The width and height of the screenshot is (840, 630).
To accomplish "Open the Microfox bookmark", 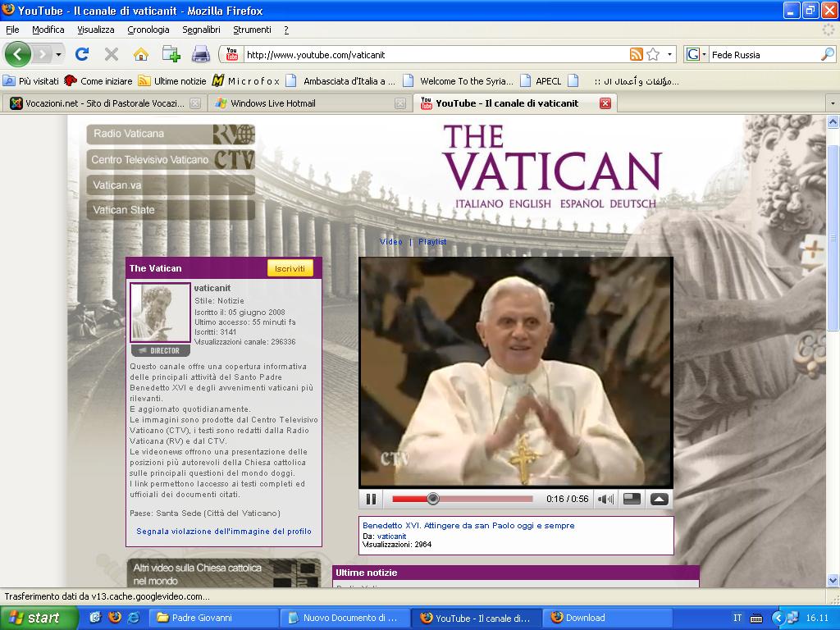I will (246, 81).
